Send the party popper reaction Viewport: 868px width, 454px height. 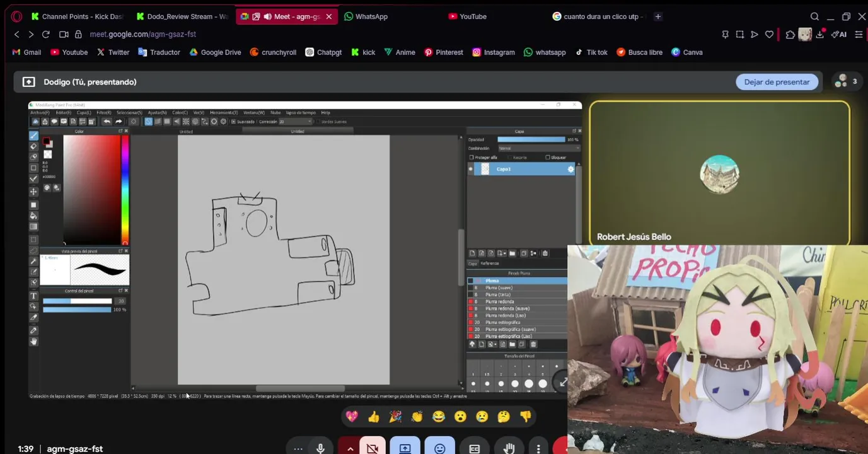tap(395, 416)
